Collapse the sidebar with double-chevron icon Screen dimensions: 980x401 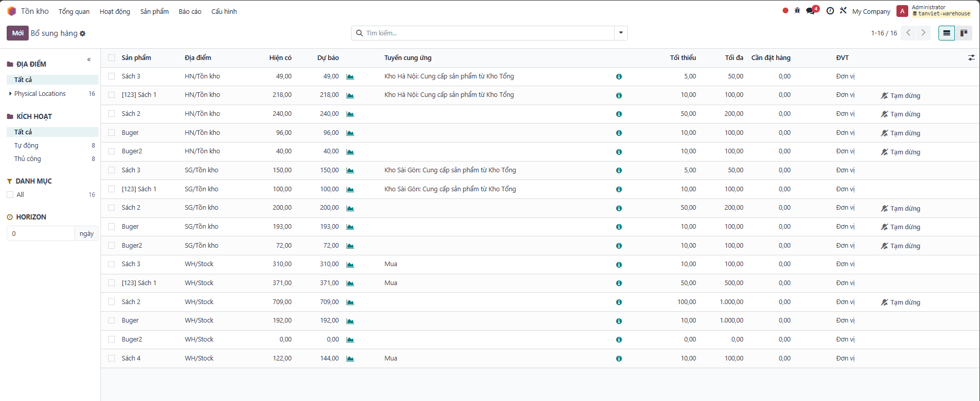click(89, 59)
